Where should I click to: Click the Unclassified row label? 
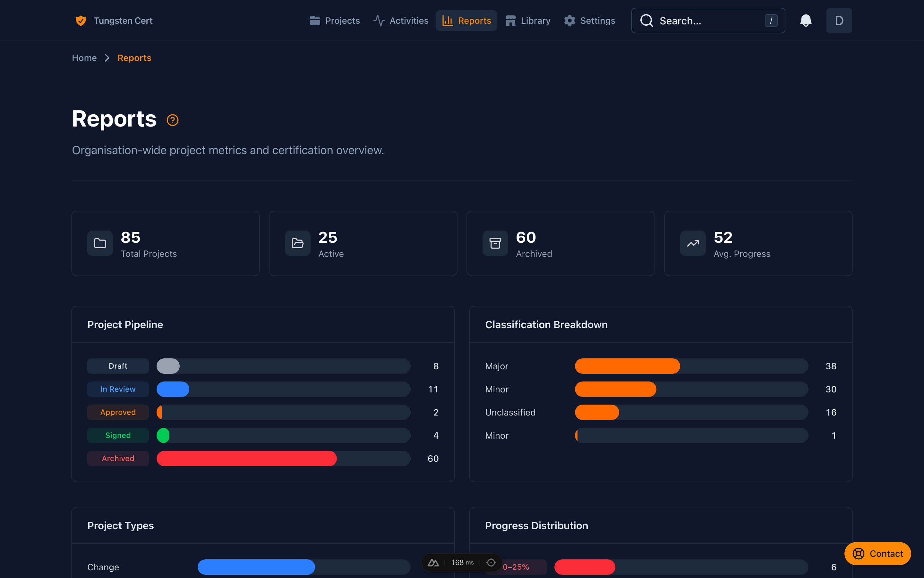click(510, 412)
